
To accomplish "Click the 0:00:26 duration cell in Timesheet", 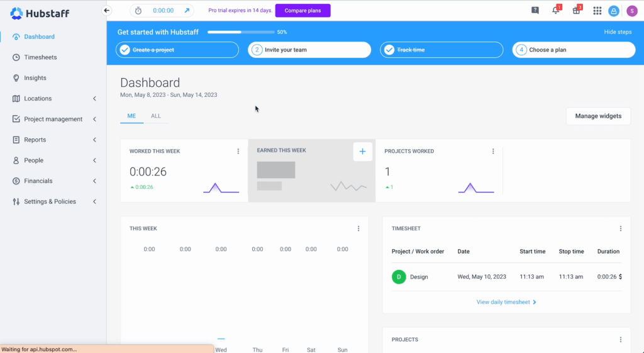I will coord(607,277).
